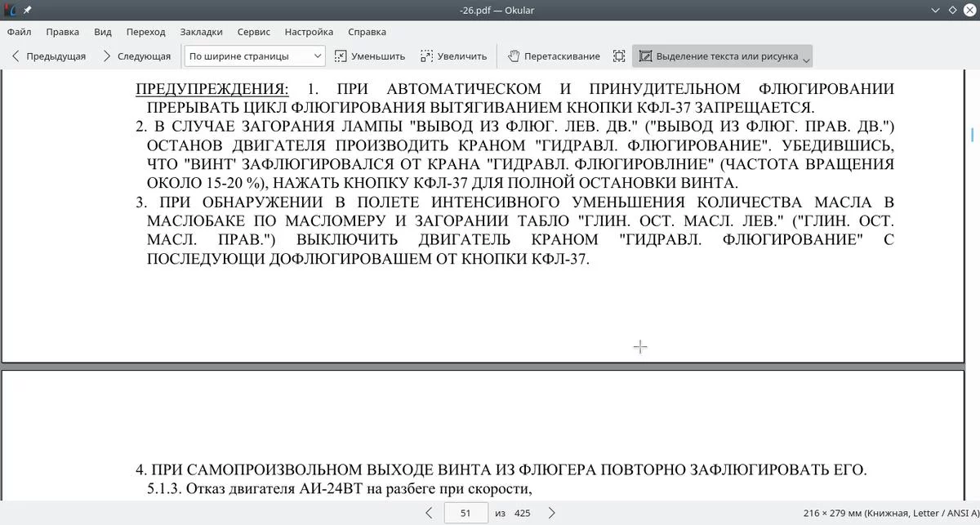Viewport: 980px width, 525px height.
Task: Toggle the region zoom selection icon
Action: [619, 56]
